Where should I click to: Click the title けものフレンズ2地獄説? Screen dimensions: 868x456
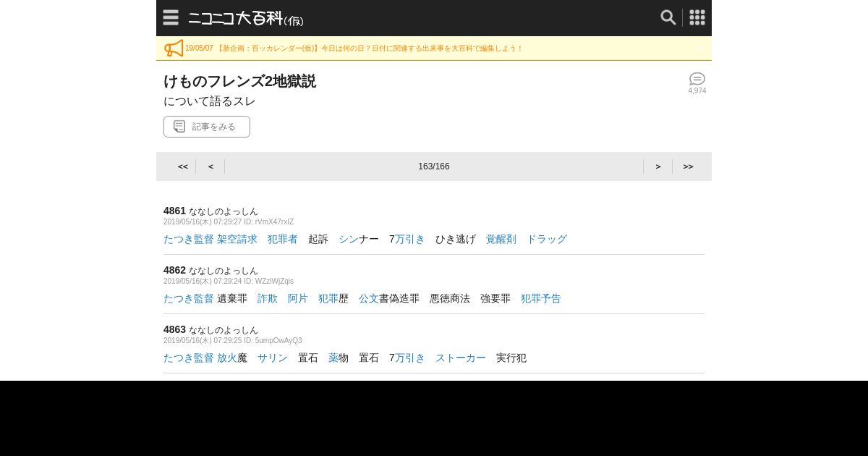(239, 81)
